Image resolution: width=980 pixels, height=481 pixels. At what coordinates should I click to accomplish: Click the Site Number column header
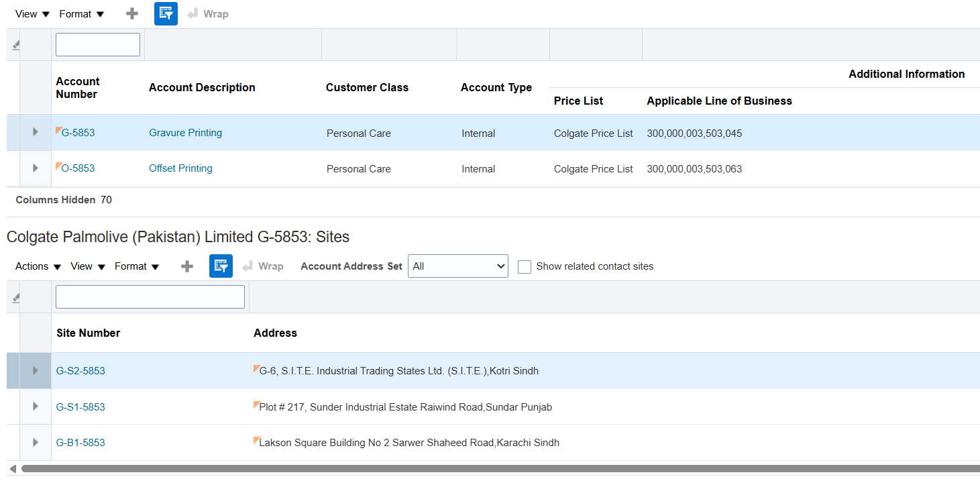88,333
